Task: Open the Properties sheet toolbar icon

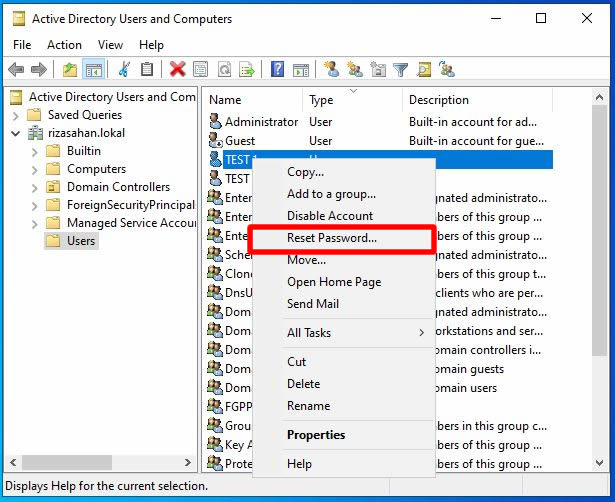Action: pyautogui.click(x=200, y=70)
